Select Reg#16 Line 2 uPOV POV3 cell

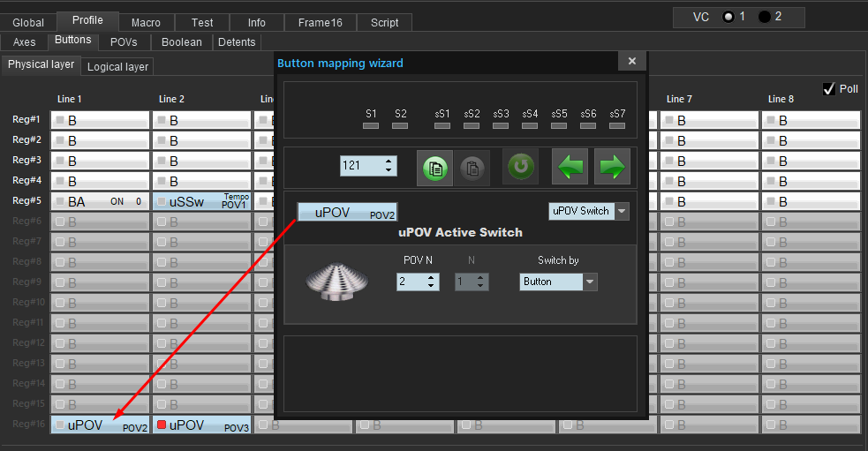click(201, 425)
